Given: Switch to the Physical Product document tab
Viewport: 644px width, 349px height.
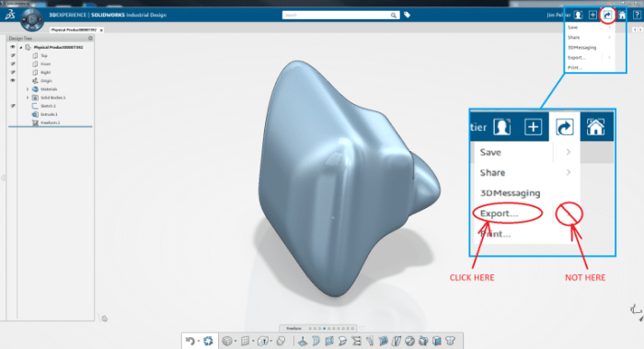Looking at the screenshot, I should [x=74, y=30].
